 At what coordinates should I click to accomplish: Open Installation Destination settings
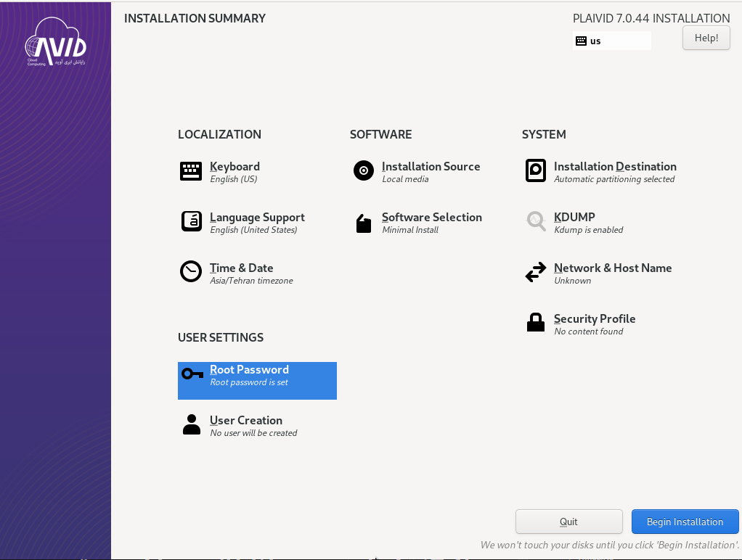[615, 167]
